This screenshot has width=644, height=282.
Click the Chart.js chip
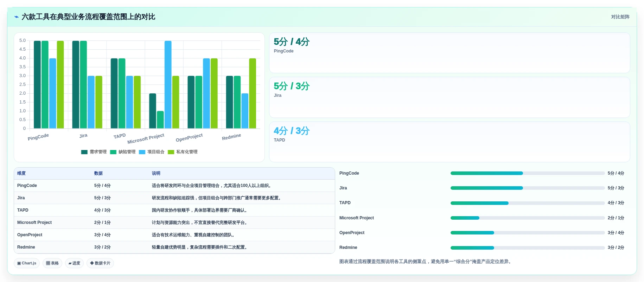[x=27, y=263]
